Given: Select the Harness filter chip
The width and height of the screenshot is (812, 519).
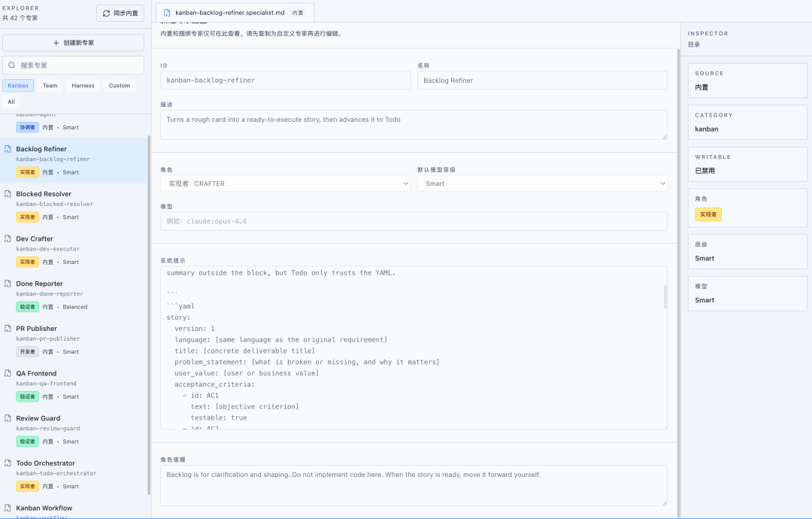Looking at the screenshot, I should 83,86.
